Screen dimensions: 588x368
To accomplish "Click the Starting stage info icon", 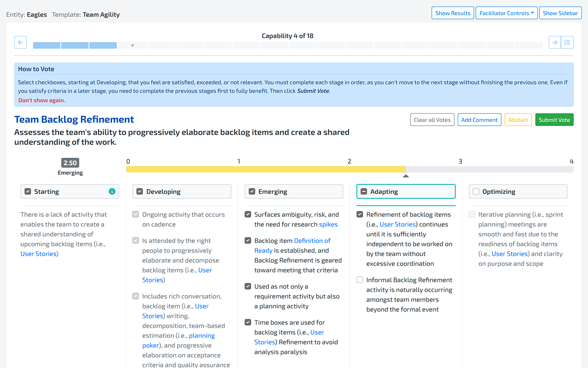I will point(112,191).
